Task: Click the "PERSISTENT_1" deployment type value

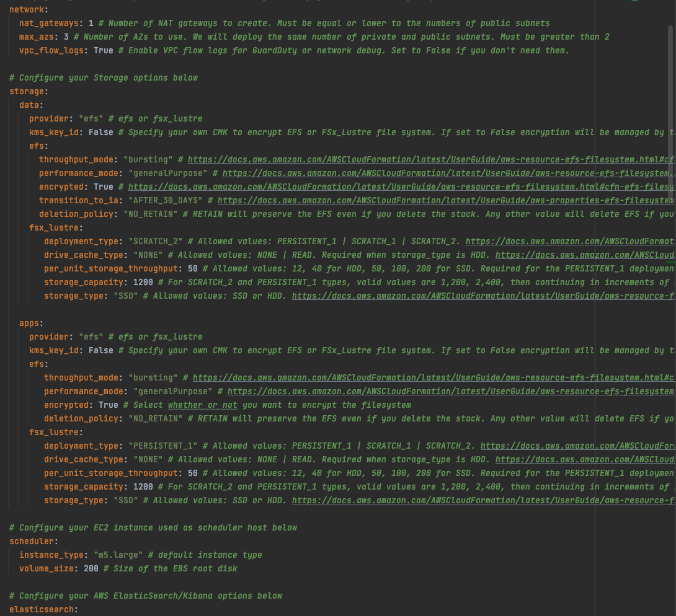Action: [162, 446]
